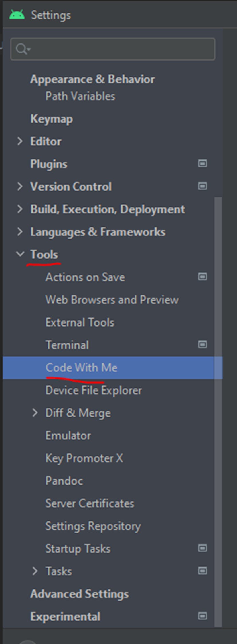
Task: Click project-level icon beside Experimental
Action: (202, 616)
